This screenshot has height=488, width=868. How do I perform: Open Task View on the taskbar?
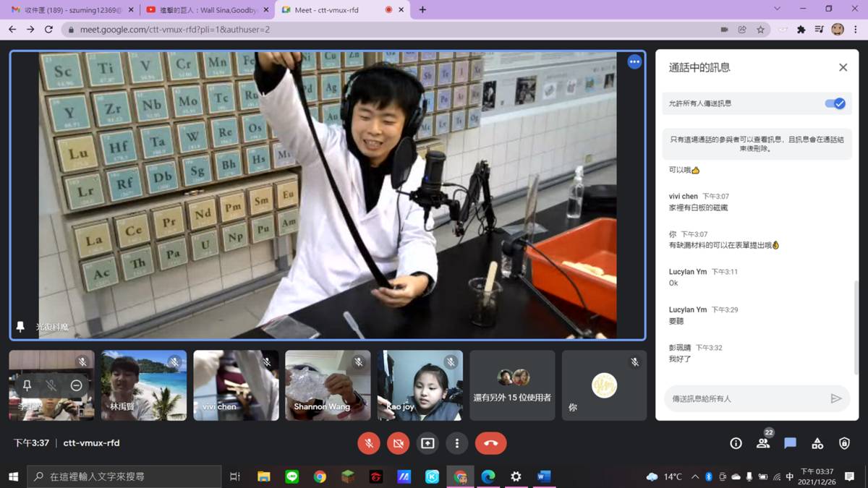pos(234,476)
